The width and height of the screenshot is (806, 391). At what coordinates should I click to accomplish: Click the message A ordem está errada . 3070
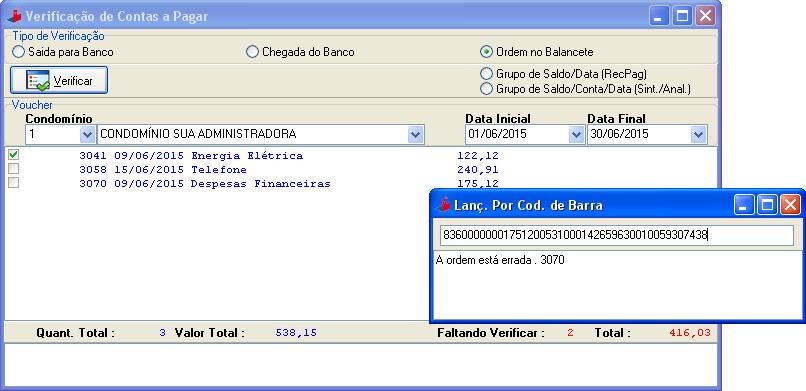point(500,260)
